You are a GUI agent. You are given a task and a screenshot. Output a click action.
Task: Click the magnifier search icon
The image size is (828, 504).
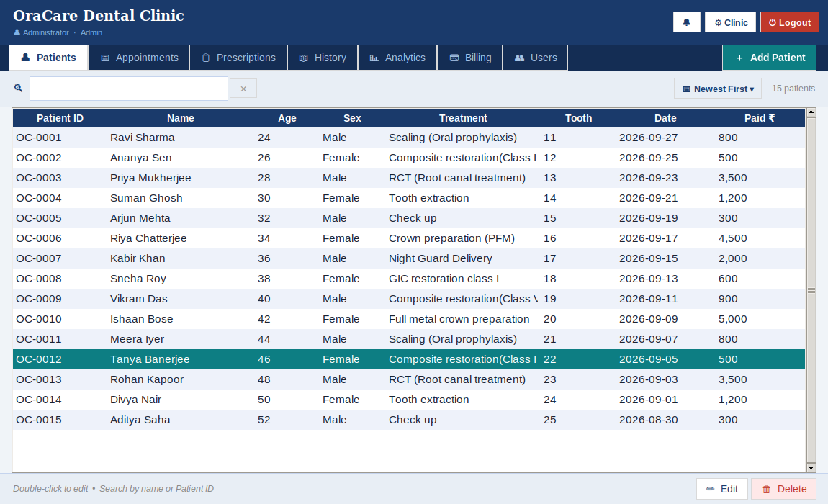(19, 89)
